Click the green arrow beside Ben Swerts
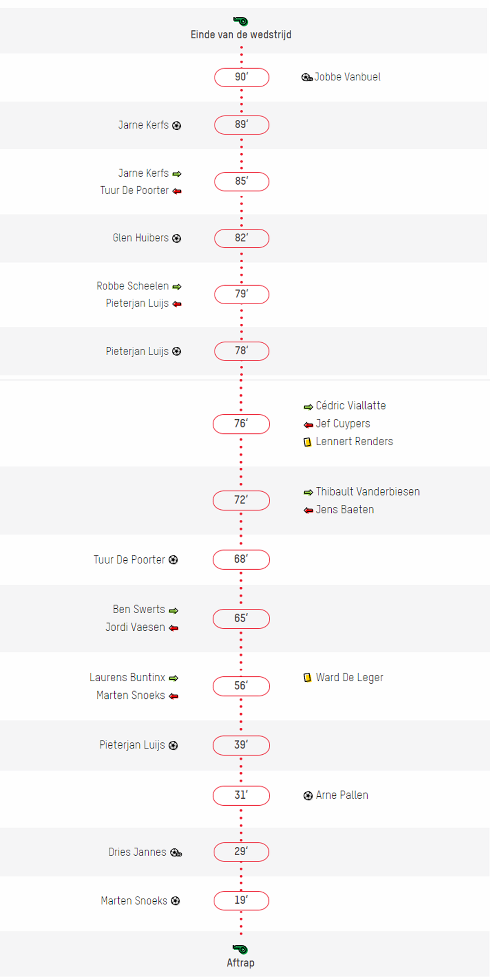The image size is (490, 980). point(173,611)
